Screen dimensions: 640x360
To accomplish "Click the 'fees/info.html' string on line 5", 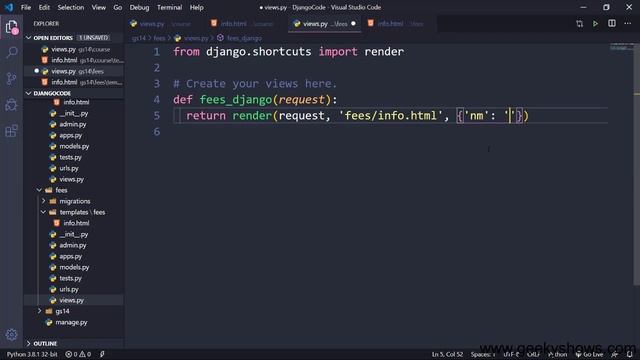I will click(x=391, y=116).
